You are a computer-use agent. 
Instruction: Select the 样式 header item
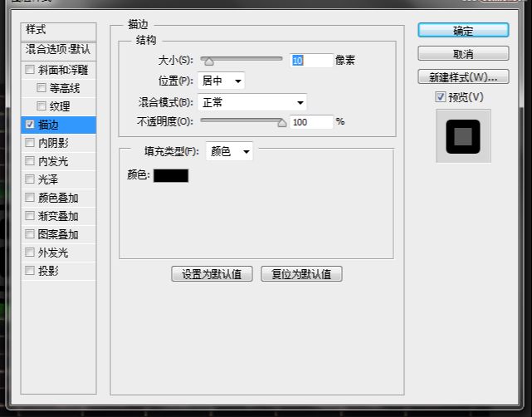(58, 32)
